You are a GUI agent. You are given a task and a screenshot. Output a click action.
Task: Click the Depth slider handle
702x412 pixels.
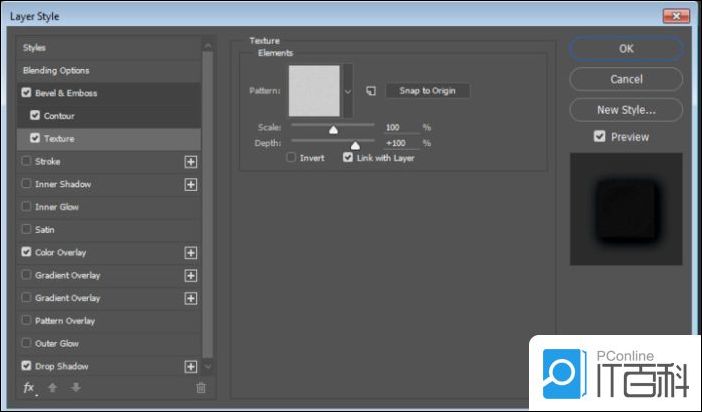pyautogui.click(x=355, y=146)
